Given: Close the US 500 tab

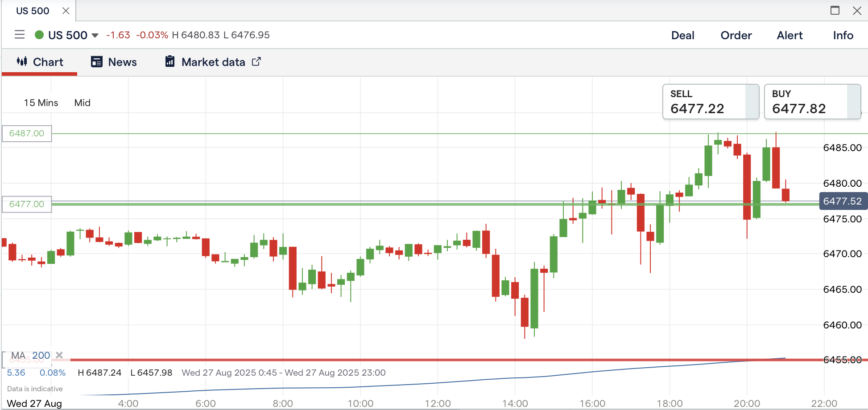Looking at the screenshot, I should [66, 11].
